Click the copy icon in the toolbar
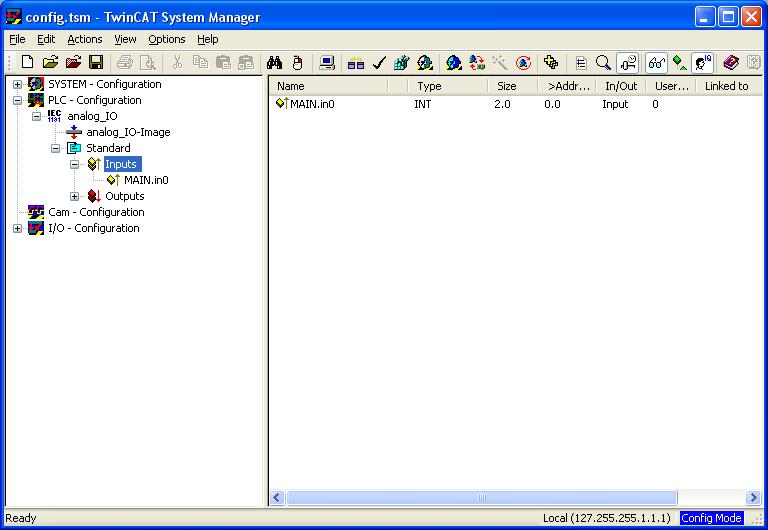The height and width of the screenshot is (530, 768). tap(200, 62)
